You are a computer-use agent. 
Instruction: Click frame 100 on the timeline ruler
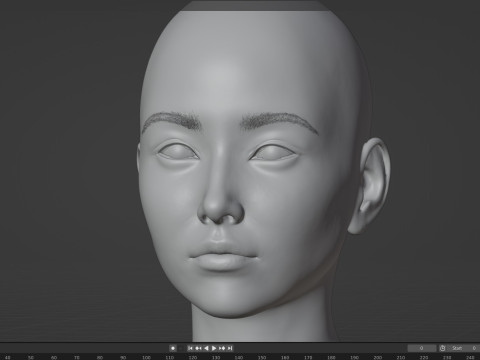[x=146, y=357]
